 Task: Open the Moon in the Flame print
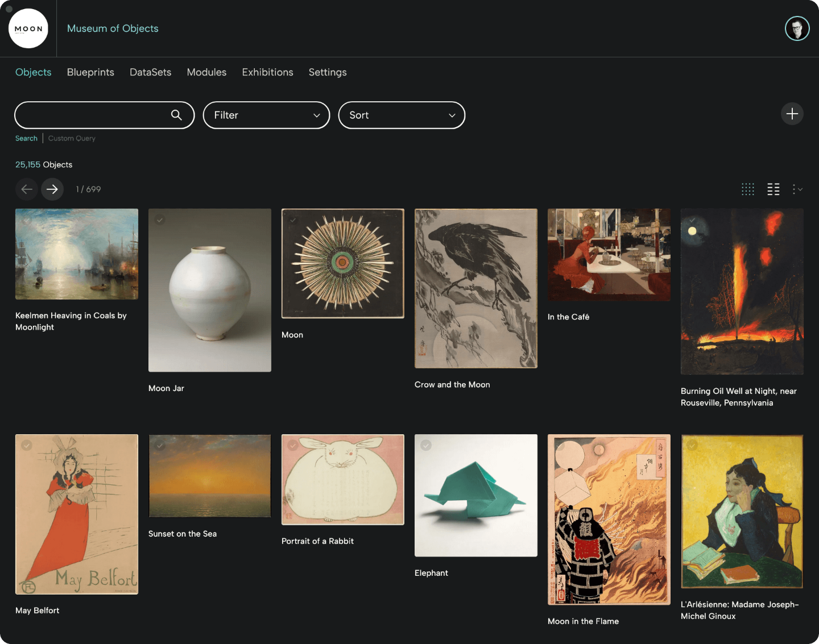(609, 520)
